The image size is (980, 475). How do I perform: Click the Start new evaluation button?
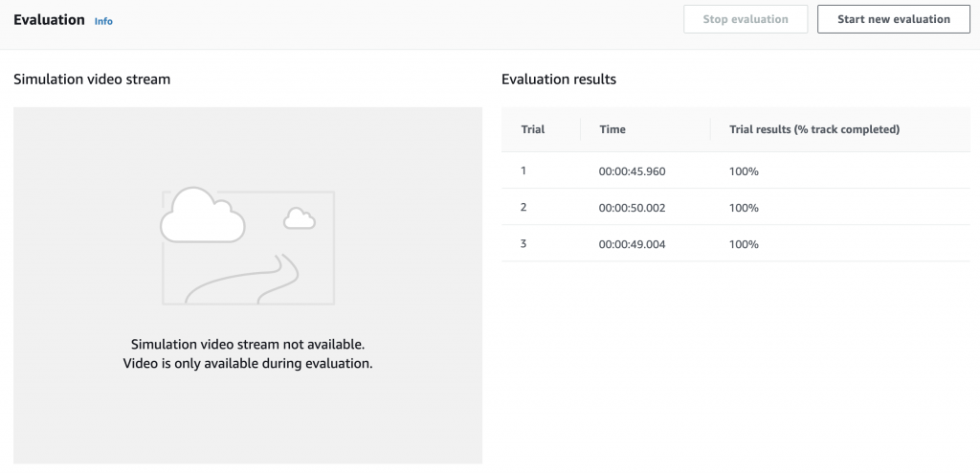click(x=894, y=19)
